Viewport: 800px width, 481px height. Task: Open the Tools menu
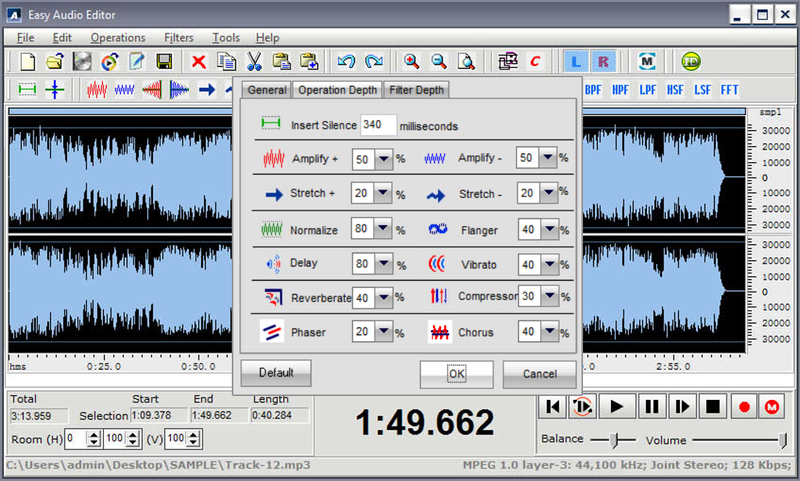tap(226, 38)
